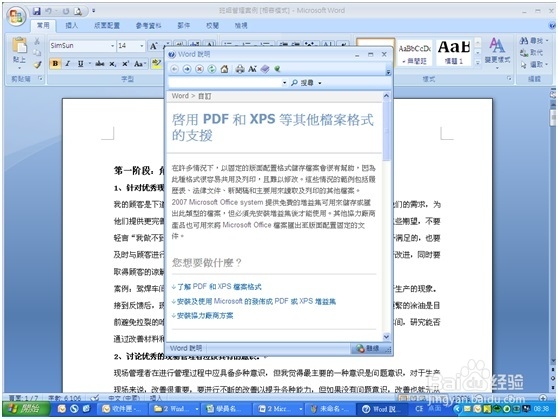This screenshot has width=558, height=419.
Task: Click the Windows 開始 start button
Action: [x=26, y=409]
